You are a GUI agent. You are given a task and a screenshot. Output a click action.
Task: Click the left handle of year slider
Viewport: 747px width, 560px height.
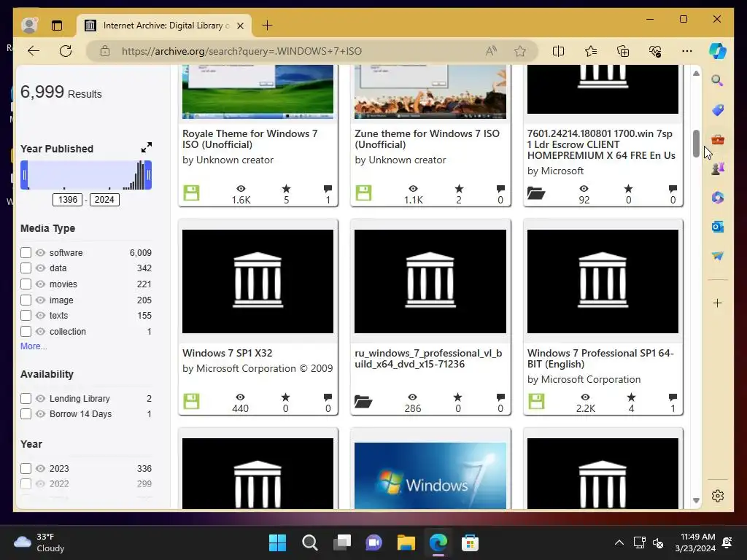[24, 175]
